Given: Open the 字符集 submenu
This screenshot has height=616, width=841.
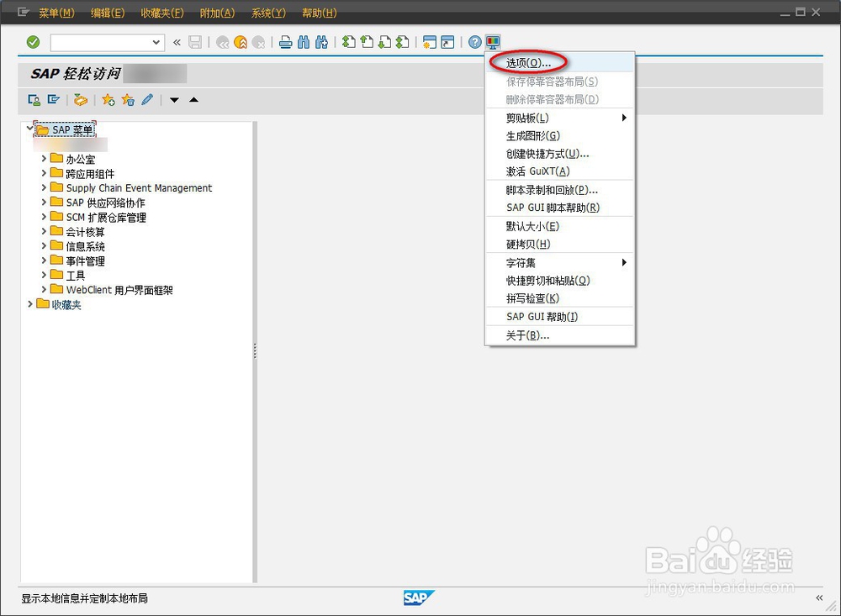Looking at the screenshot, I should 560,263.
